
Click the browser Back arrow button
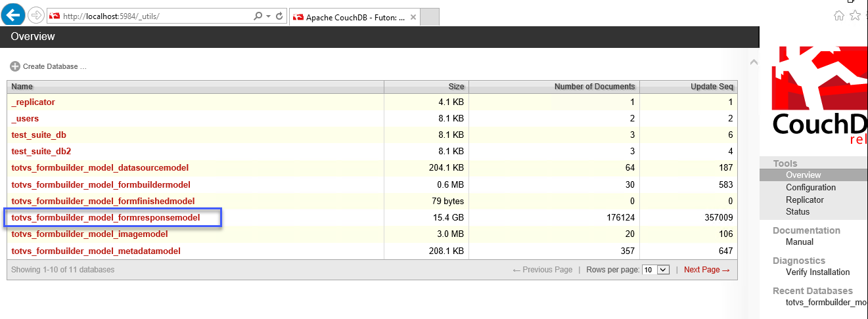(13, 14)
